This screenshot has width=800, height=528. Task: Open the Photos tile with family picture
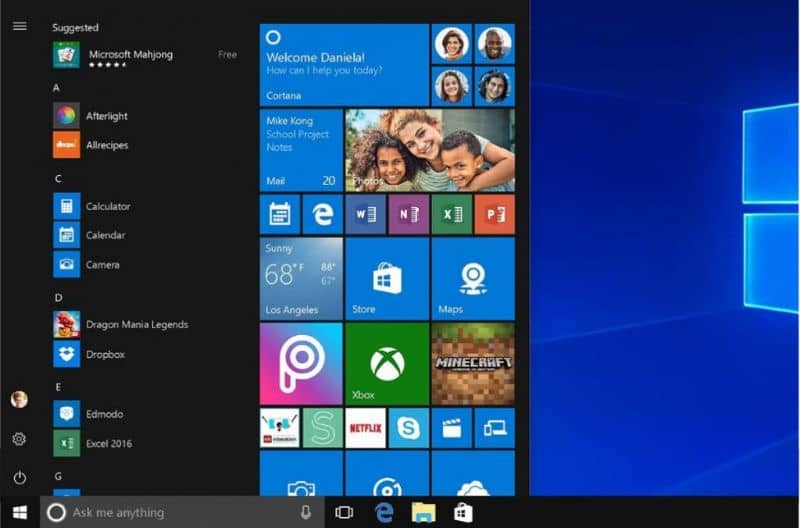pos(430,150)
